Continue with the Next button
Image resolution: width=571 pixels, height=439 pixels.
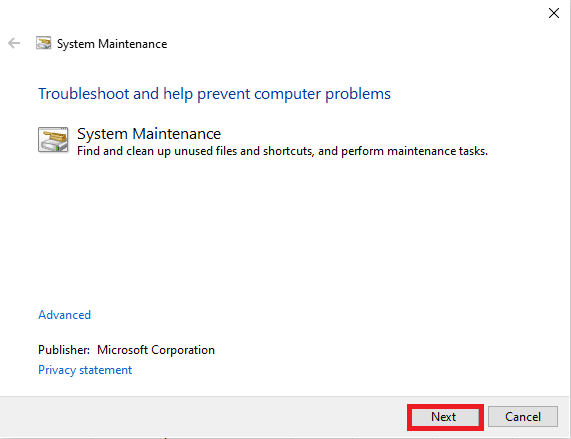pyautogui.click(x=445, y=416)
